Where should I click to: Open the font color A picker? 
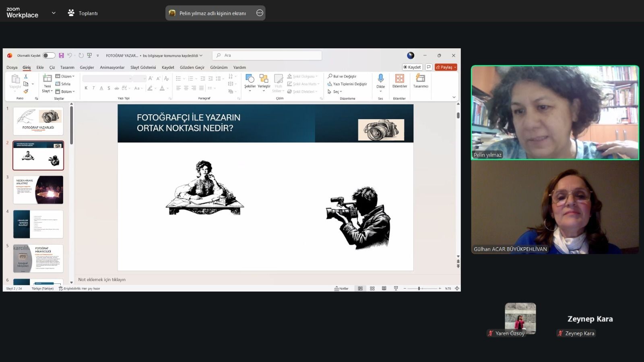click(x=162, y=88)
